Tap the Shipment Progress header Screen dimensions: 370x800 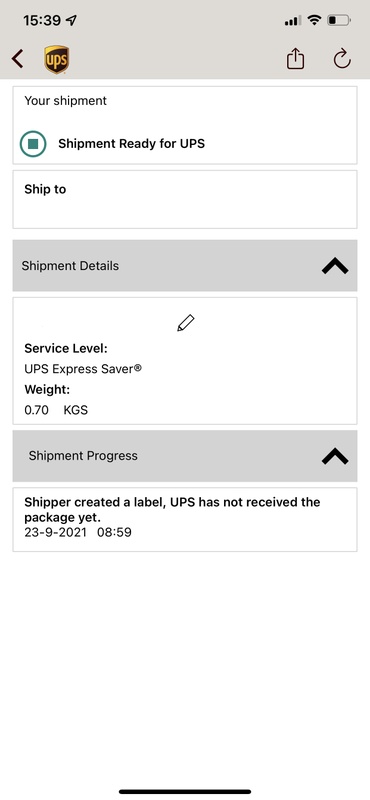[x=185, y=456]
